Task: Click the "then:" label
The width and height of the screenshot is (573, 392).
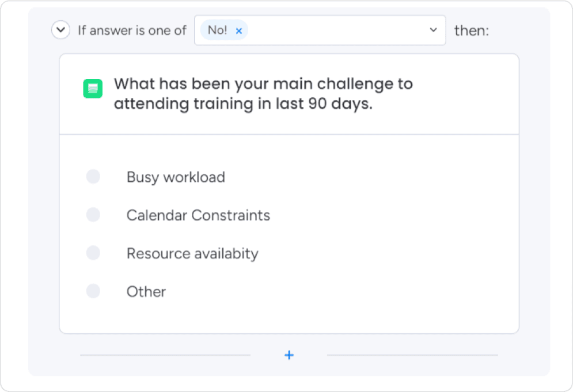Action: point(472,31)
